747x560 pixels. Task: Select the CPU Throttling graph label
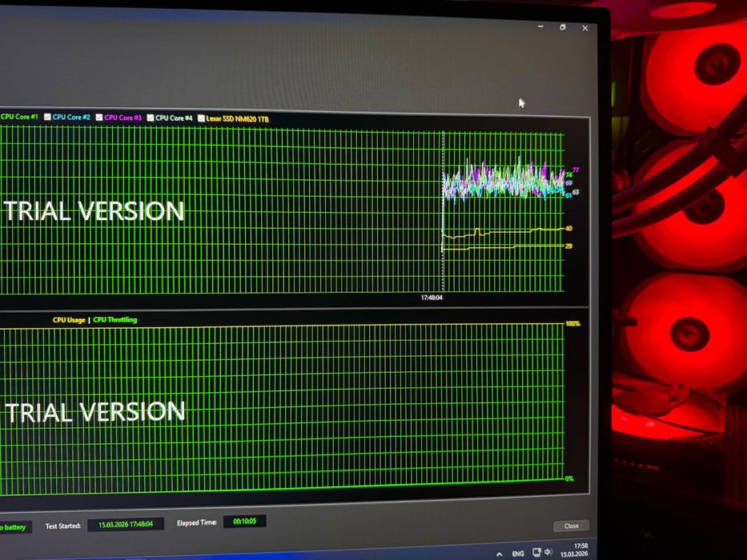click(x=115, y=319)
